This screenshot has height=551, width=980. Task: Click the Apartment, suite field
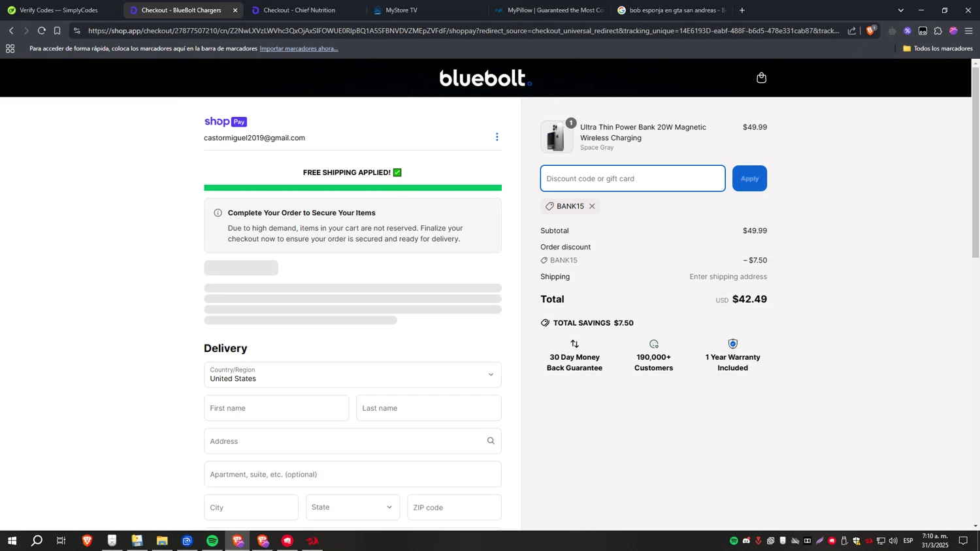(353, 474)
